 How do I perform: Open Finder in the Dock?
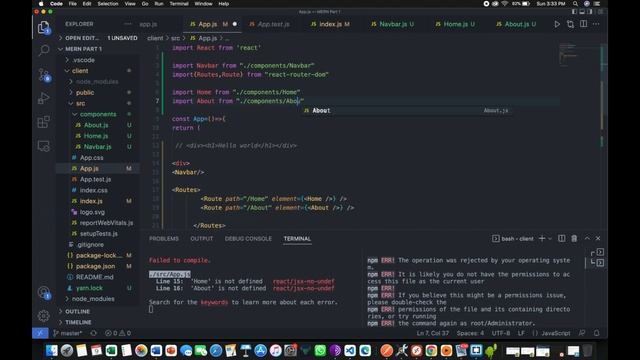[x=52, y=351]
